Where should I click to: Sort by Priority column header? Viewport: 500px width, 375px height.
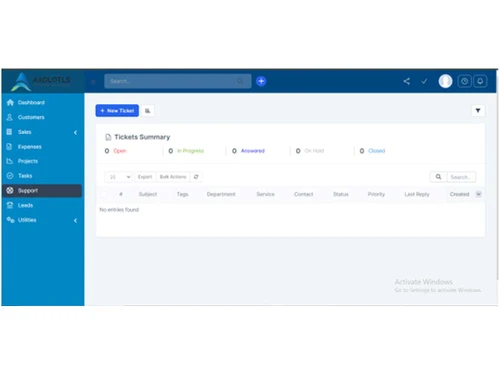(x=376, y=194)
